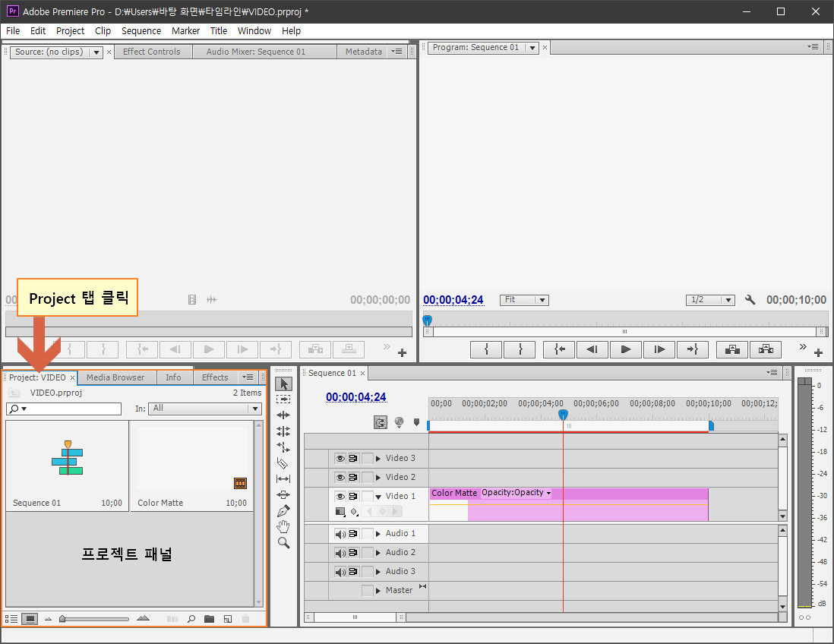Select the Razor tool

283,463
